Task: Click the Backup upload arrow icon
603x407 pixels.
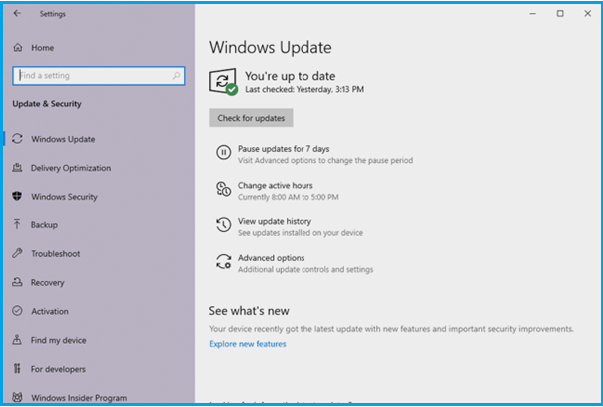Action: pos(17,224)
